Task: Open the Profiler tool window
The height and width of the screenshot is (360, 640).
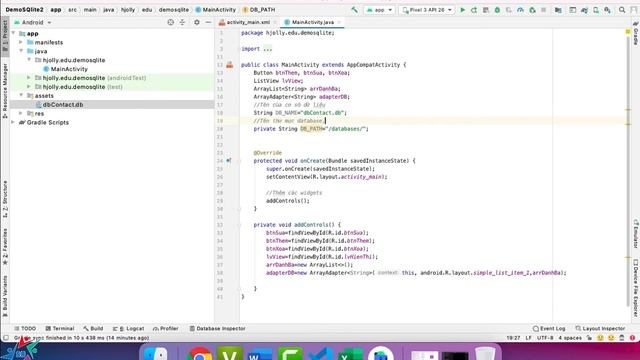Action: (166, 329)
